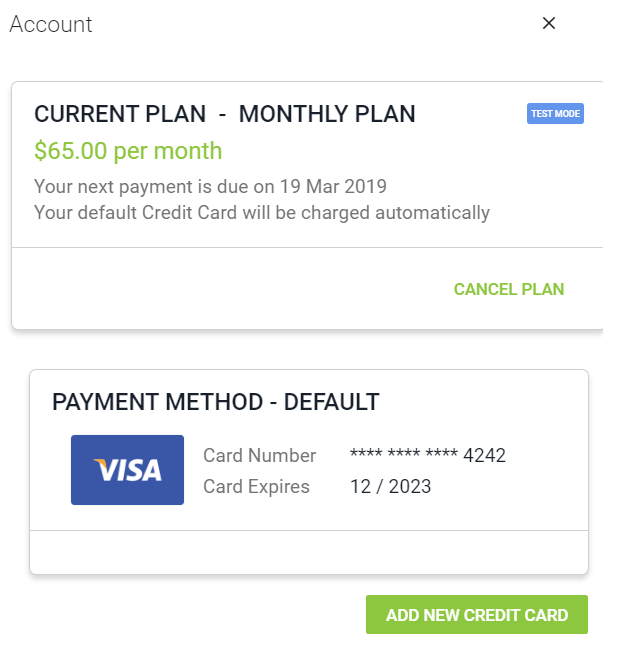The height and width of the screenshot is (652, 620).
Task: Click empty footer area of payment method card
Action: coord(309,552)
